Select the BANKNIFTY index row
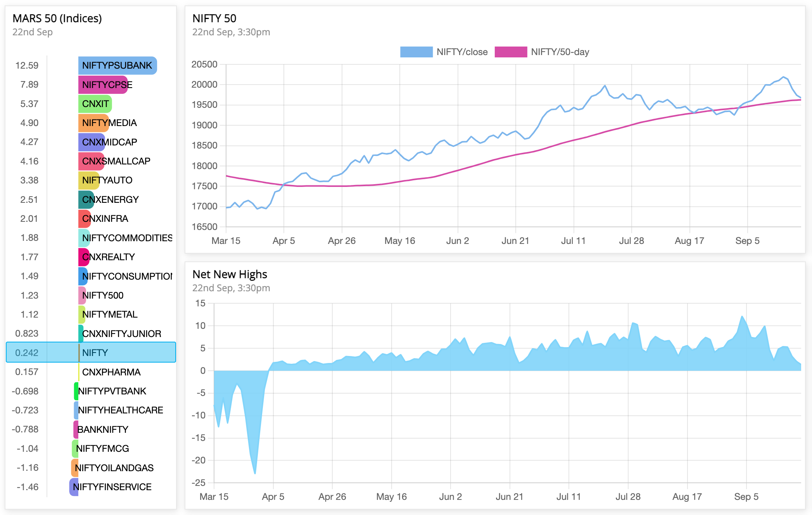 pos(102,430)
